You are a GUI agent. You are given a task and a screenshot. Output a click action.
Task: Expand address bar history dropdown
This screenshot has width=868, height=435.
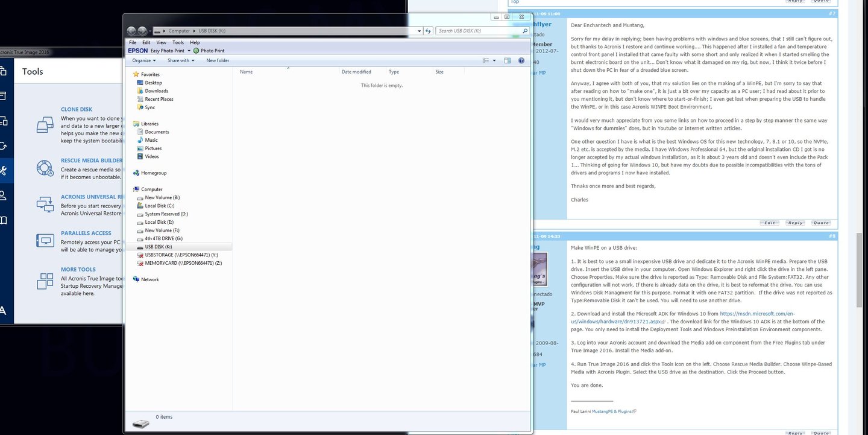[420, 31]
